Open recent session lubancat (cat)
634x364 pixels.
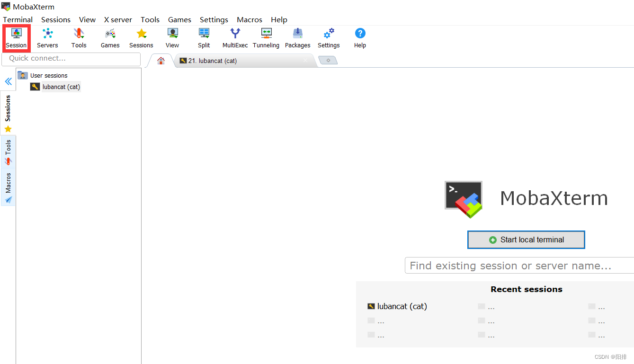(x=397, y=306)
